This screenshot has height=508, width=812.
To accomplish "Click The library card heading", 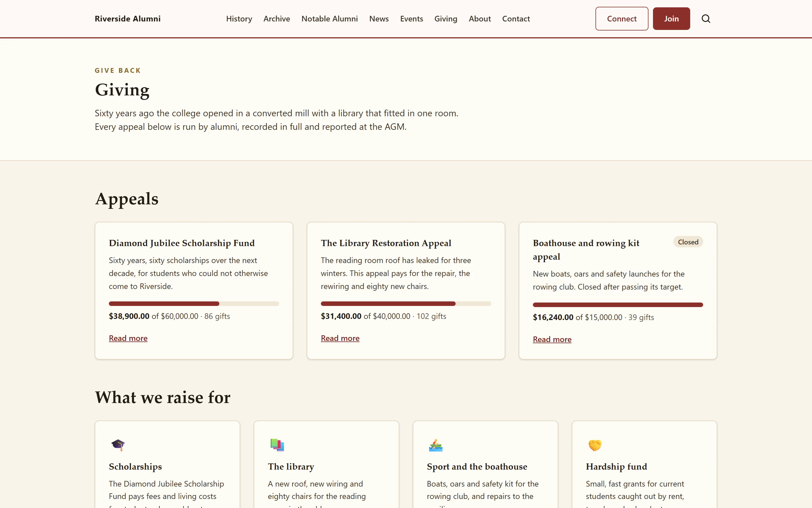I will [291, 467].
